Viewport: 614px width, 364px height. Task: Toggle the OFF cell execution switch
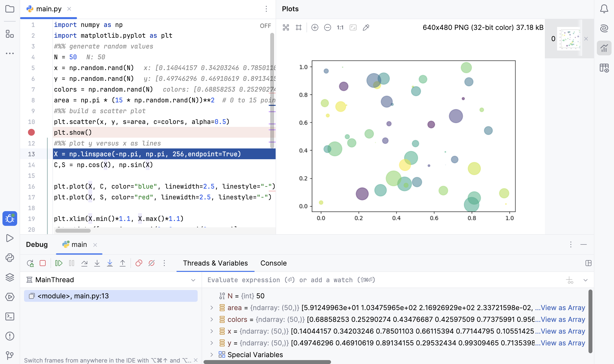265,25
